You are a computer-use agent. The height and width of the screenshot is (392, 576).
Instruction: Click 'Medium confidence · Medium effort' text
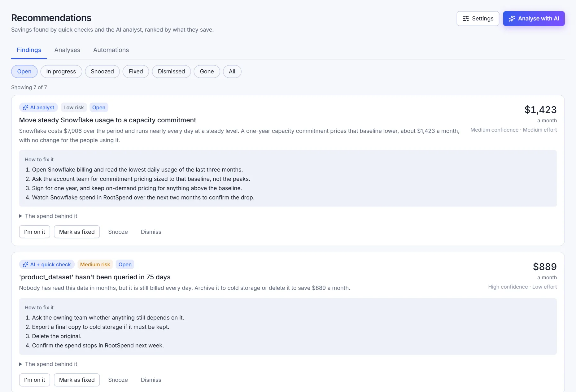513,130
